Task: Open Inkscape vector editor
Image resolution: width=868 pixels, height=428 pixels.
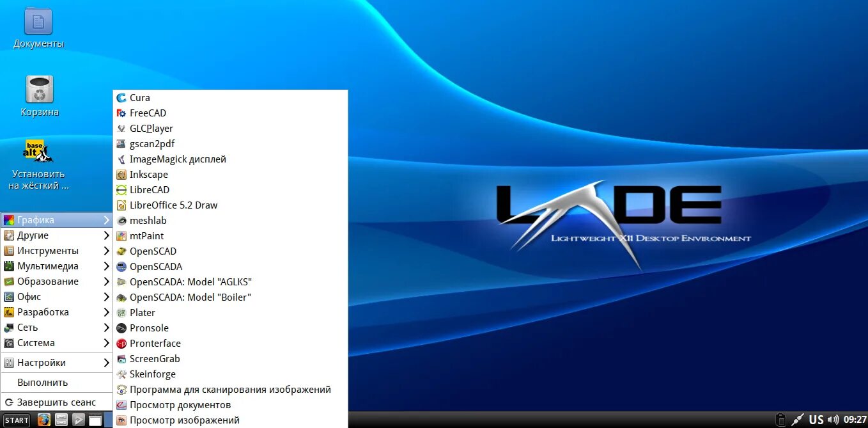Action: tap(230, 175)
